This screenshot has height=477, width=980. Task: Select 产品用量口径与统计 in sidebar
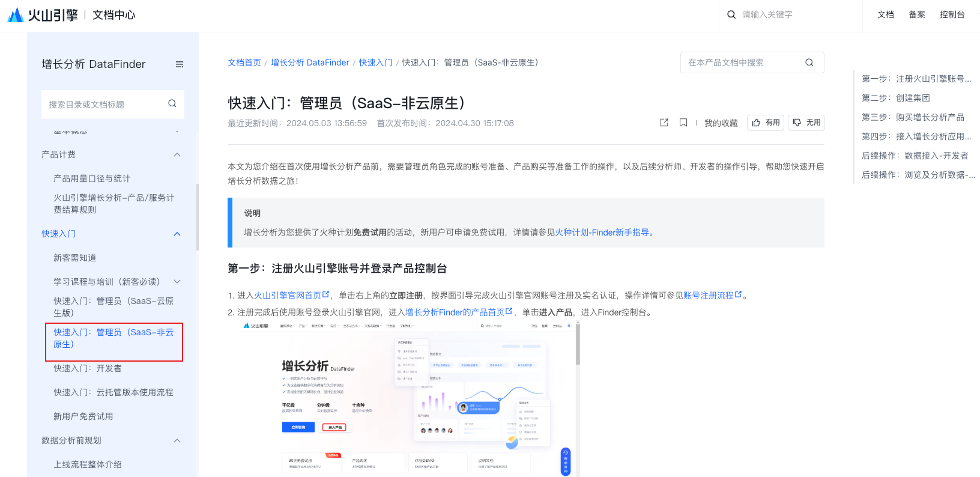pyautogui.click(x=92, y=178)
